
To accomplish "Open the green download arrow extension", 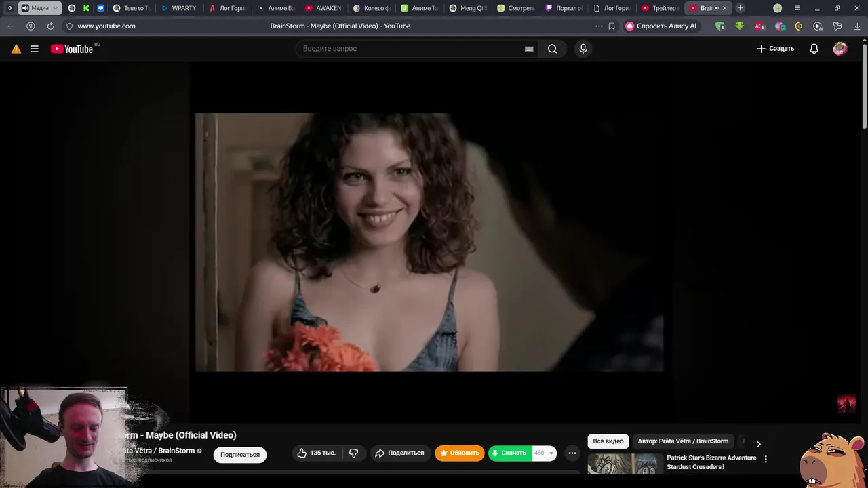I will point(740,26).
